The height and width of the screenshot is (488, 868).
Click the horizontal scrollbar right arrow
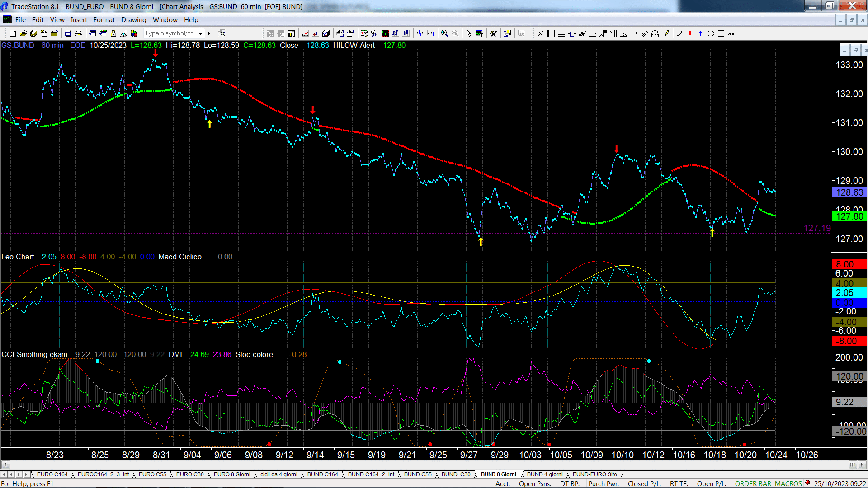[863, 465]
